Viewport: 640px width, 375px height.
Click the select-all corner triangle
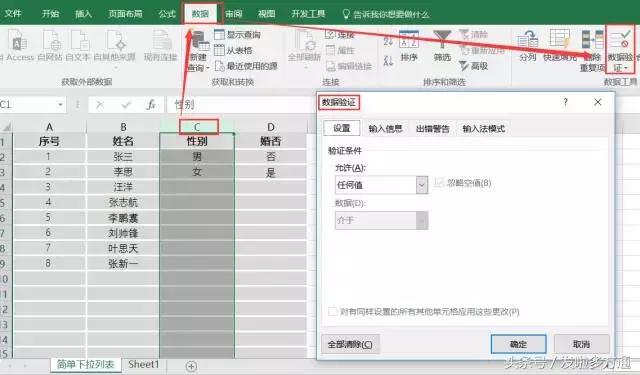6,127
